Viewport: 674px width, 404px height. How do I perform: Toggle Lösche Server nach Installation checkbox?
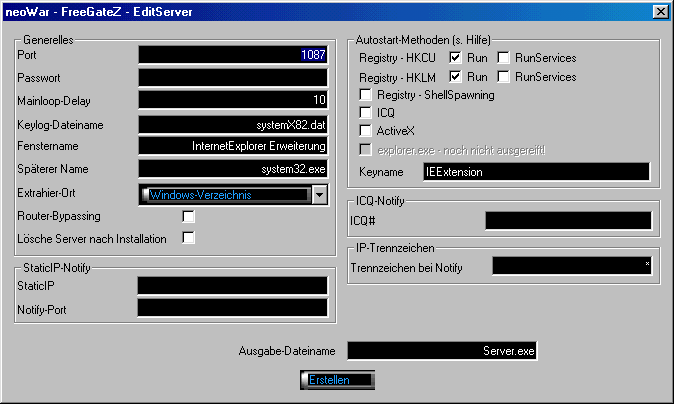point(188,238)
